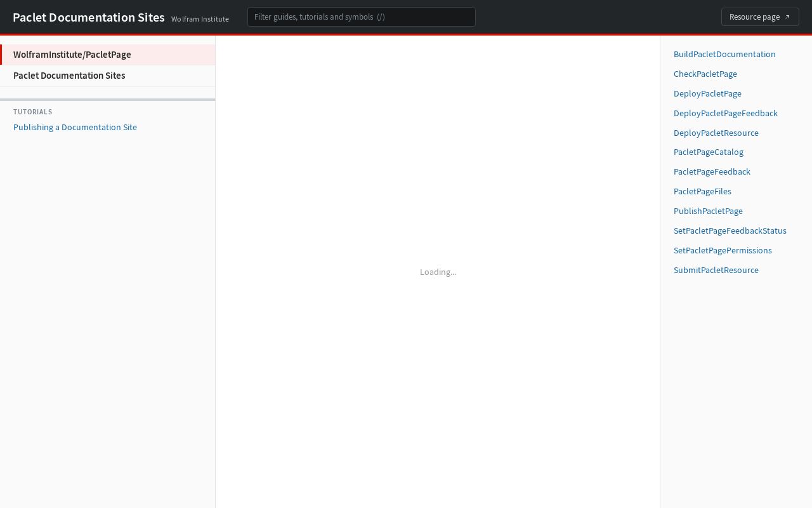812x508 pixels.
Task: View the PacletPageCatalog symbol
Action: point(709,152)
